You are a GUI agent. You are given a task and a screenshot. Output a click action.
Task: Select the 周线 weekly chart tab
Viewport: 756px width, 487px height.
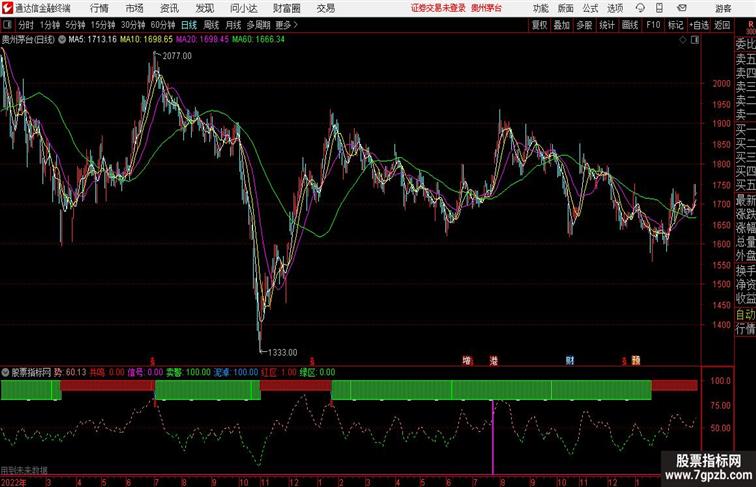(211, 25)
